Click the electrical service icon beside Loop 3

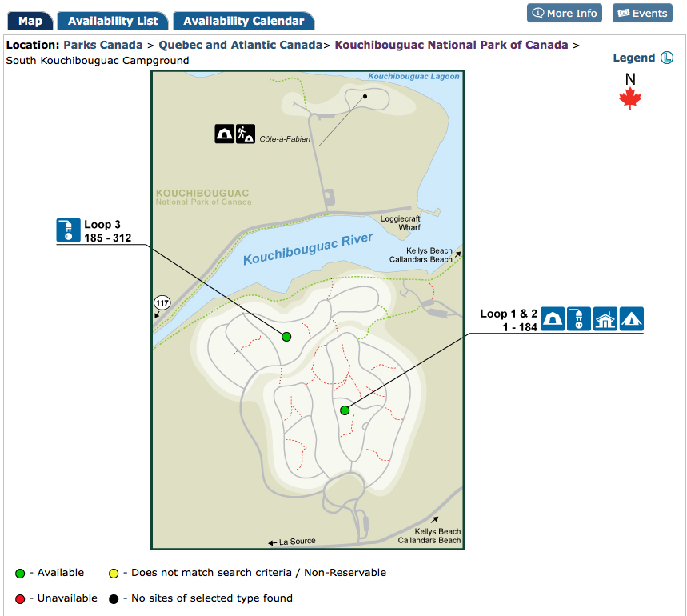[68, 230]
